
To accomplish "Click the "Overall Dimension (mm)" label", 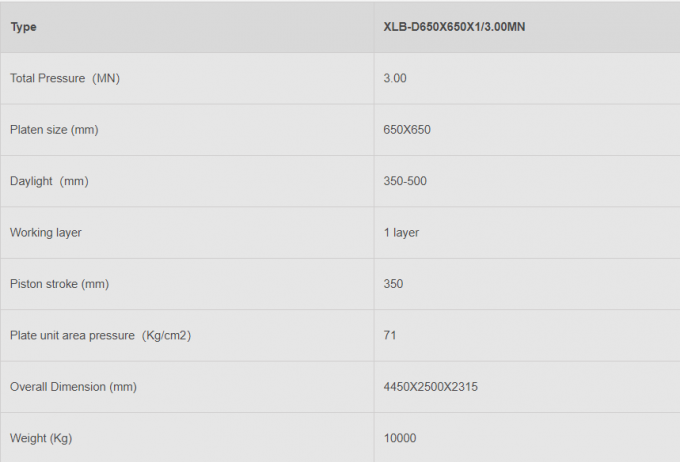I will pos(73,387).
